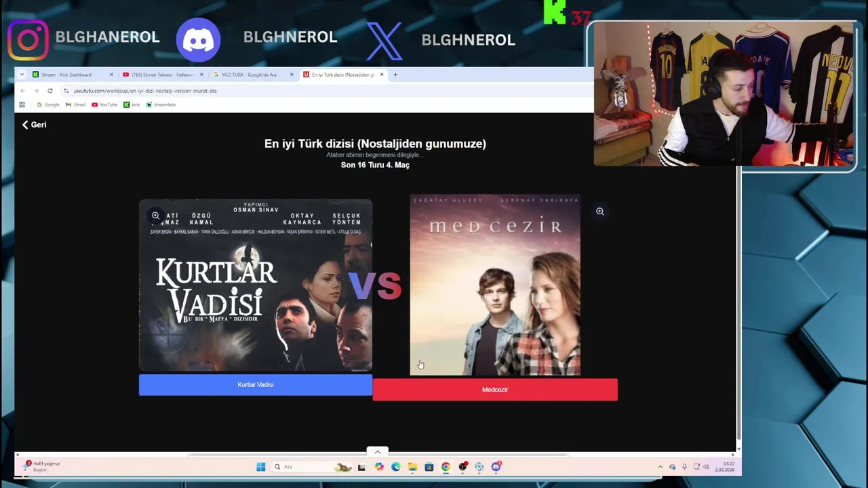
Task: Close the En iyi Türk dizisi tab
Action: click(382, 75)
